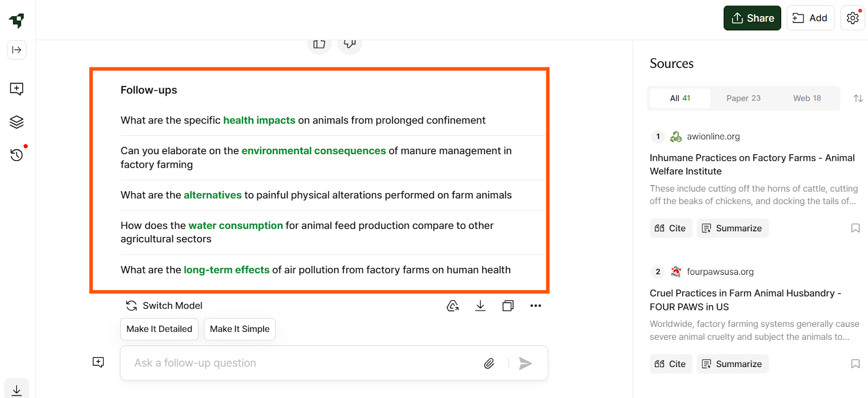The image size is (868, 398).
Task: Select follow-up about water consumption for feed
Action: pyautogui.click(x=333, y=232)
